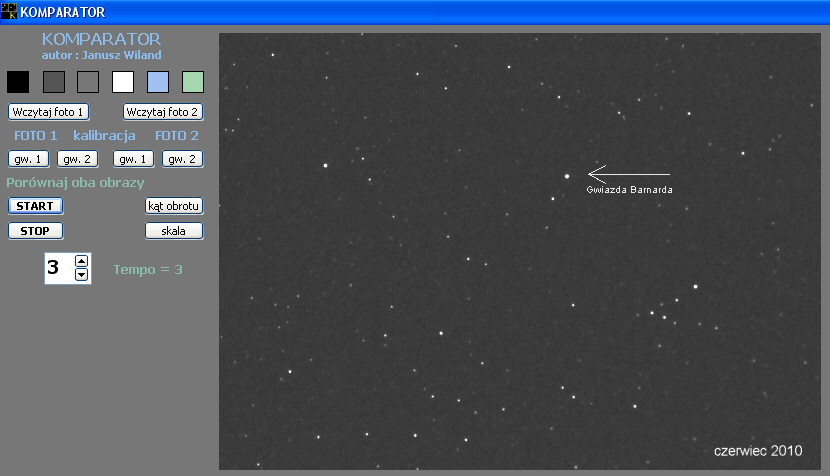Click the 'autor : Janusz Wiland' text
Screen dimensions: 830x476
coord(102,55)
